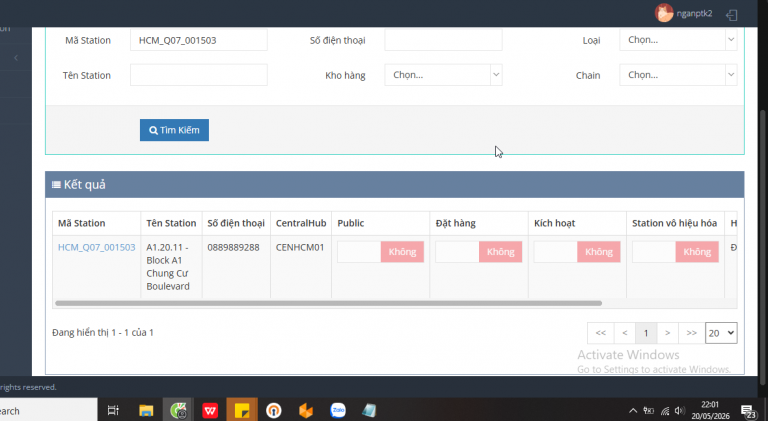Collapse sidebar with the left chevron

coord(16,58)
